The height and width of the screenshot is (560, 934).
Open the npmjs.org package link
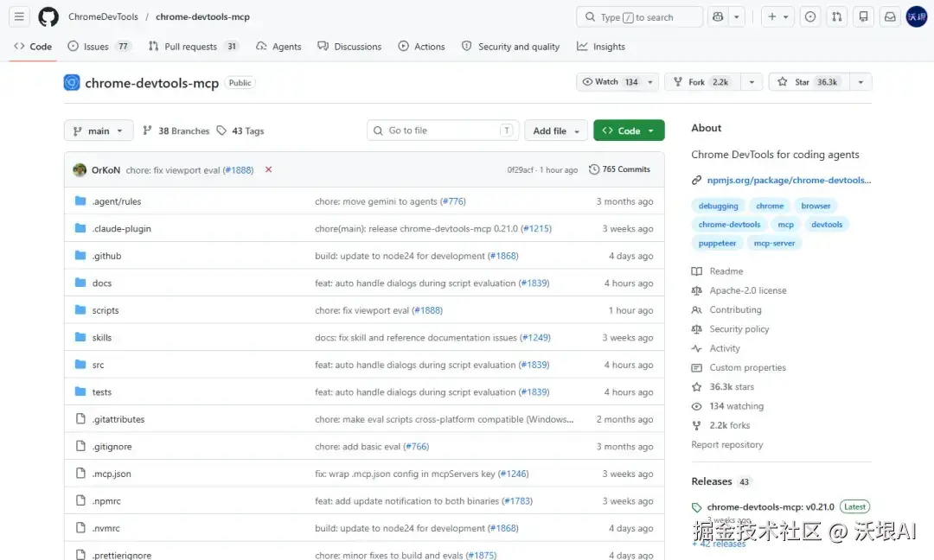(x=789, y=181)
